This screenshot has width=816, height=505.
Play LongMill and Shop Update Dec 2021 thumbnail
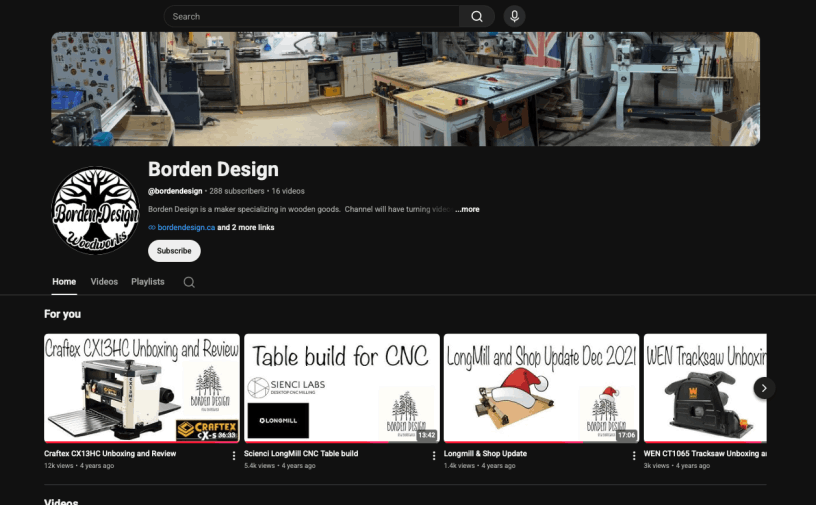(x=542, y=388)
